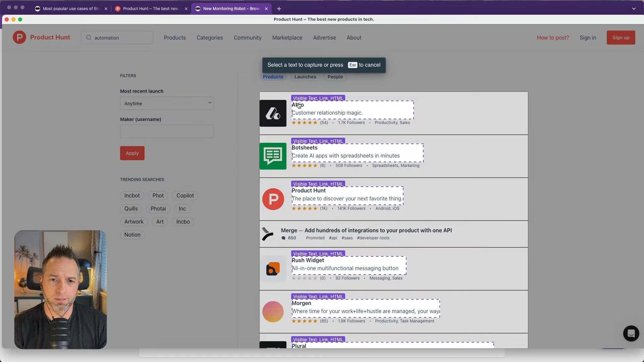Open the 'Anytime' most recent launch dropdown

click(x=167, y=103)
